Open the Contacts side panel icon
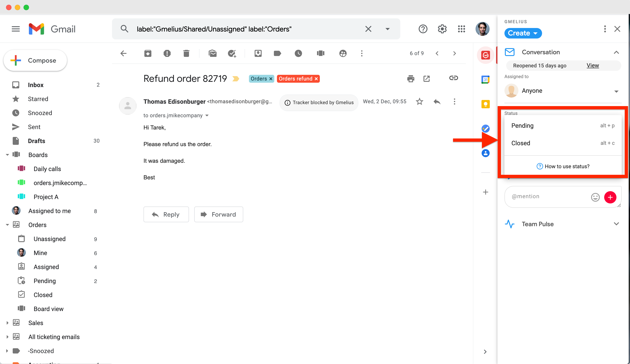This screenshot has width=630, height=364. point(485,153)
